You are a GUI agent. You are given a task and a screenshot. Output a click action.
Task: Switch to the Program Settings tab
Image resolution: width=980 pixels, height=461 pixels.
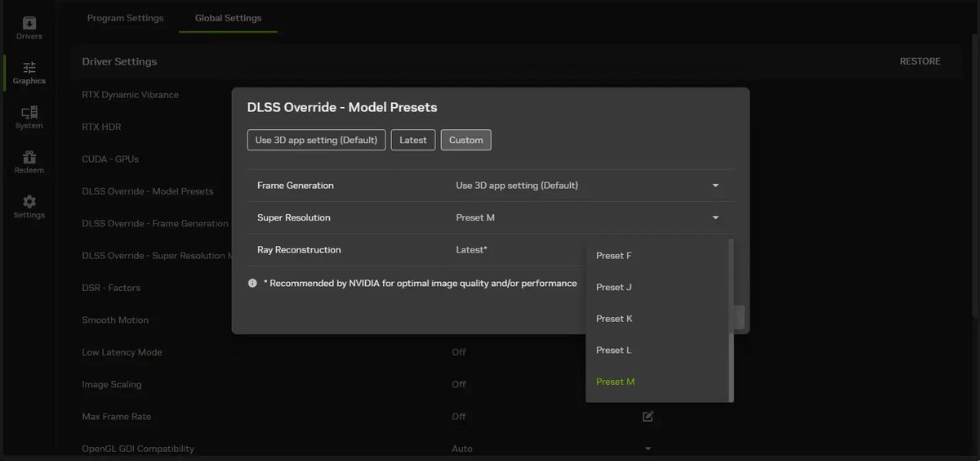point(125,18)
